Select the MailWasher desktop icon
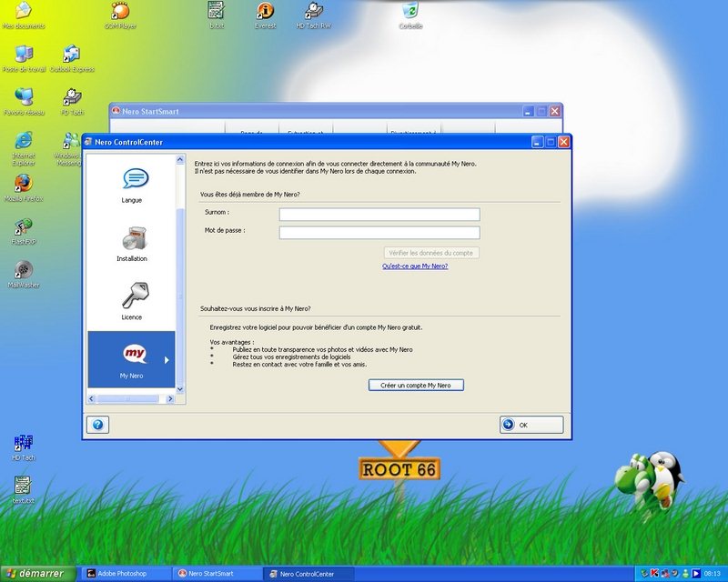Viewport: 728px width, 582px height. [24, 275]
